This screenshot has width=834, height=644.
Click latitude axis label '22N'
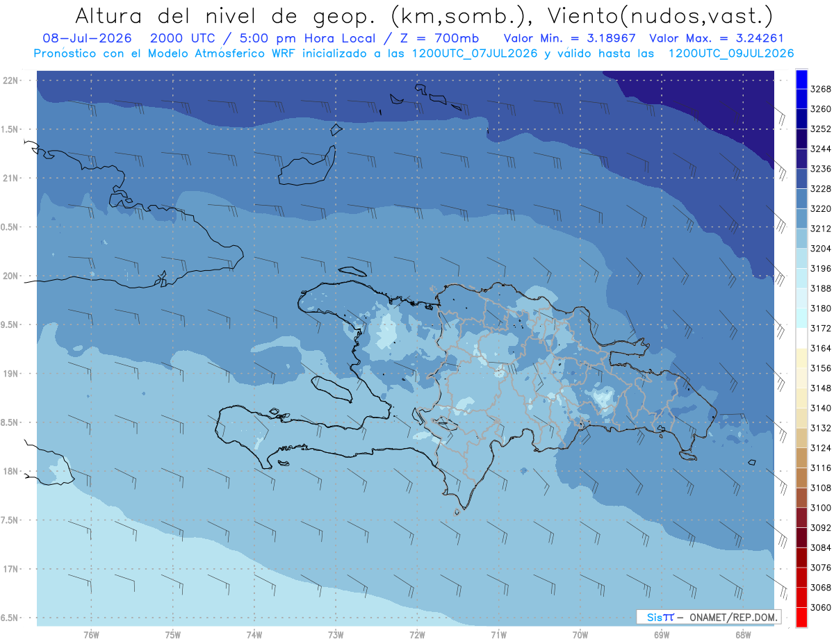coord(11,80)
